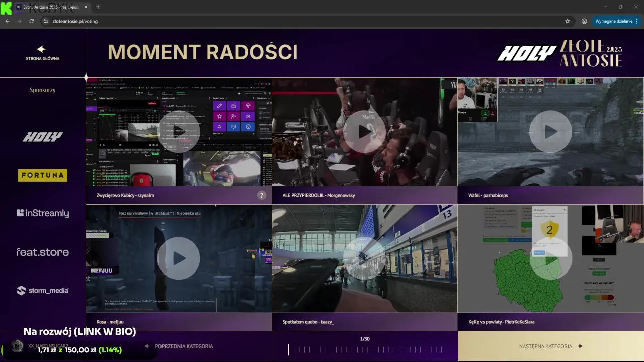Image resolution: width=644 pixels, height=362 pixels.
Task: Open the feat.store sponsor logo
Action: 43,252
